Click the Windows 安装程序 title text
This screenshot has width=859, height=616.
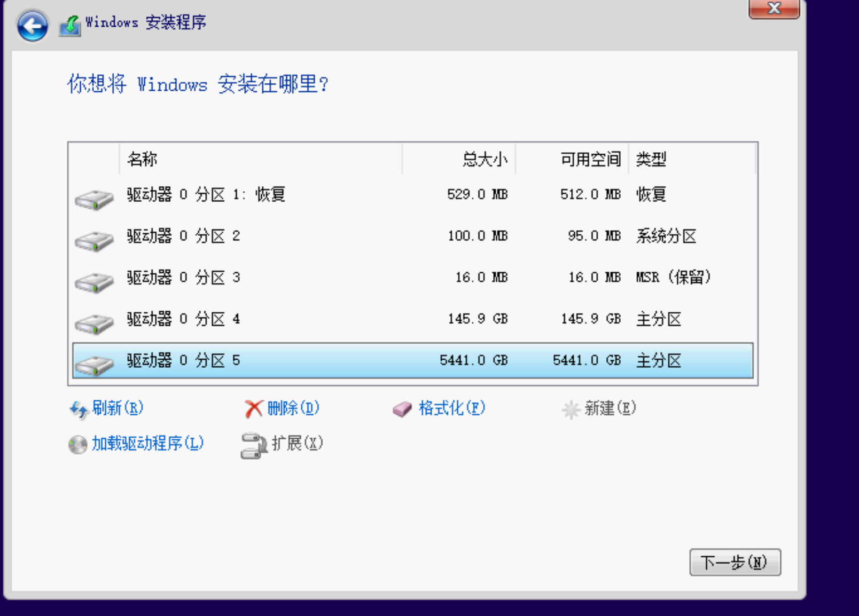[x=146, y=22]
